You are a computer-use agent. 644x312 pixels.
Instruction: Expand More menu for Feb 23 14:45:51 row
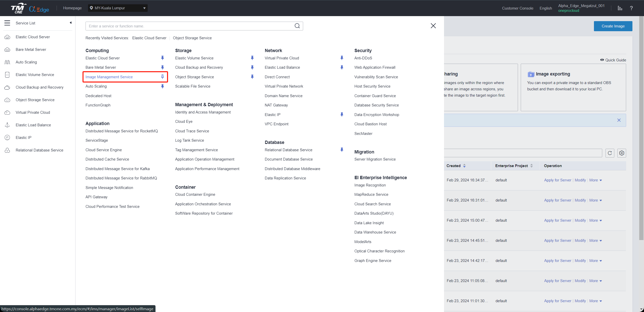click(595, 241)
